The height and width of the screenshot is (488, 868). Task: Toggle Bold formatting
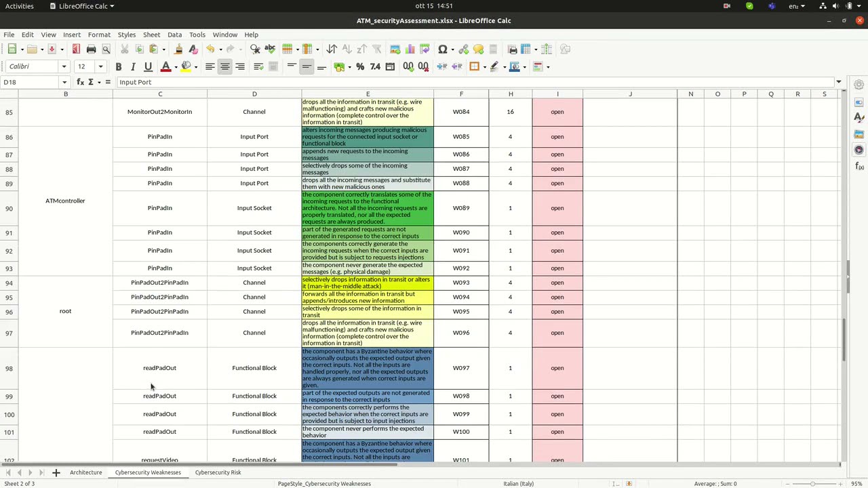[118, 66]
